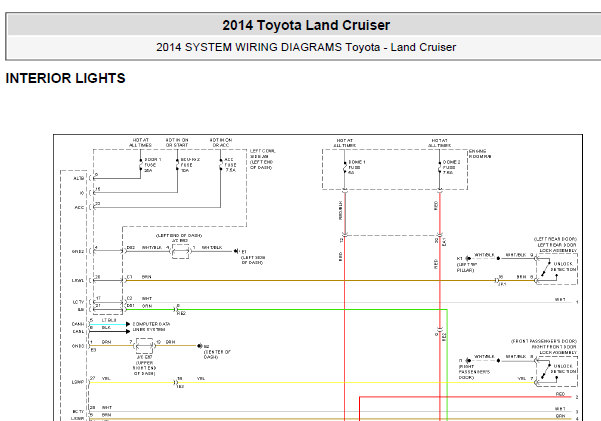Click the K1 (LEFT 'B' PILLAR) ground label
The height and width of the screenshot is (421, 601).
(465, 265)
